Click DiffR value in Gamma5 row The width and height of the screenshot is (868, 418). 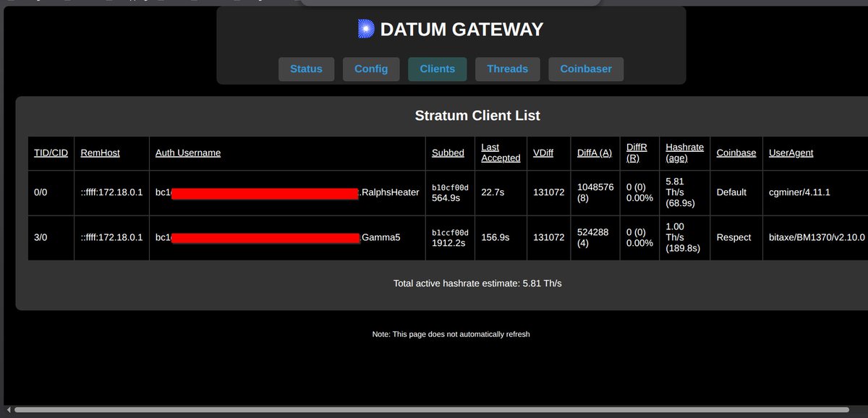pyautogui.click(x=639, y=237)
